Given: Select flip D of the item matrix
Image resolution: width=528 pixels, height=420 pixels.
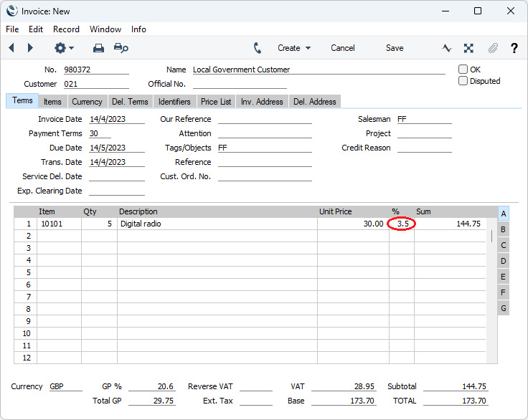Looking at the screenshot, I should point(503,261).
